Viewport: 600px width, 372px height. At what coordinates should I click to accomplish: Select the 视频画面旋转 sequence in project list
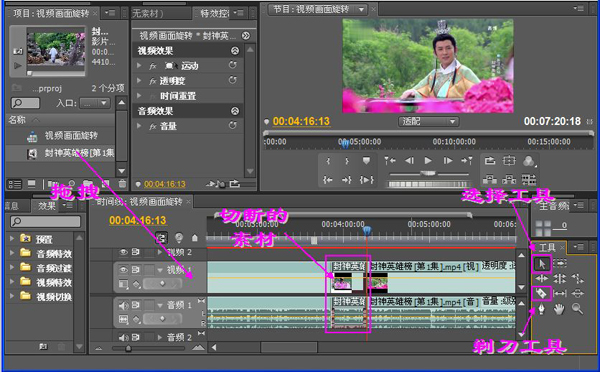[71, 135]
